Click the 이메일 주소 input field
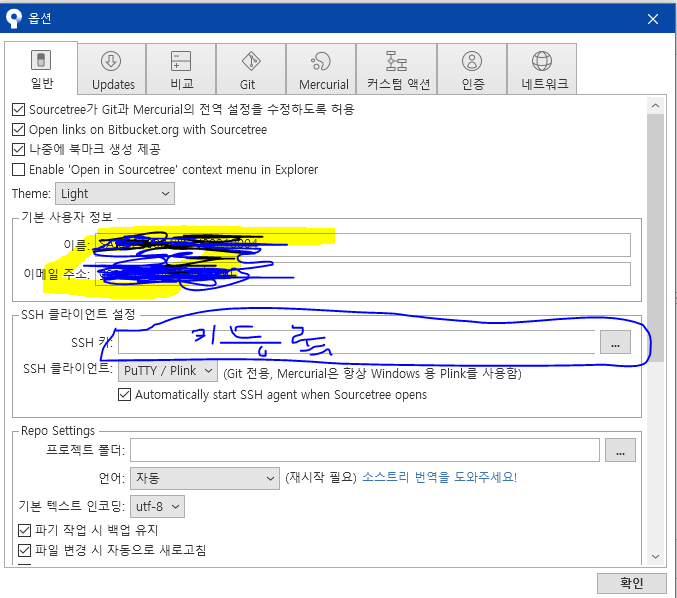This screenshot has width=677, height=598. pos(363,274)
